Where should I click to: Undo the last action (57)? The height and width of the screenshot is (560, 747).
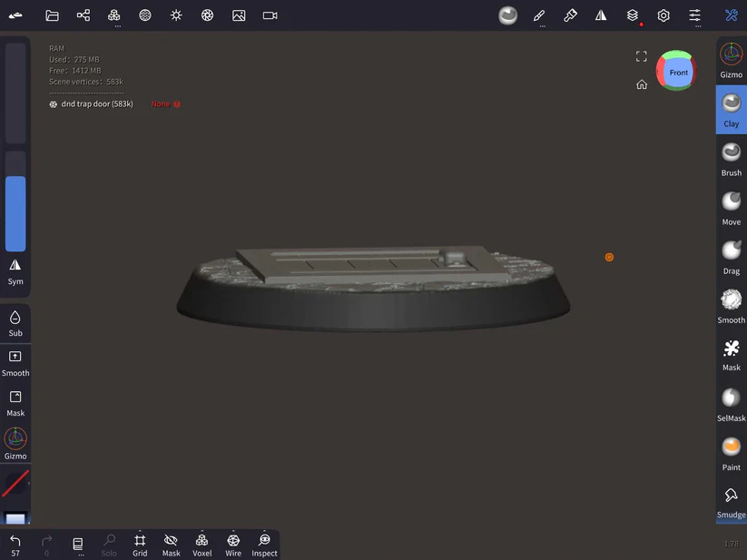click(x=15, y=545)
